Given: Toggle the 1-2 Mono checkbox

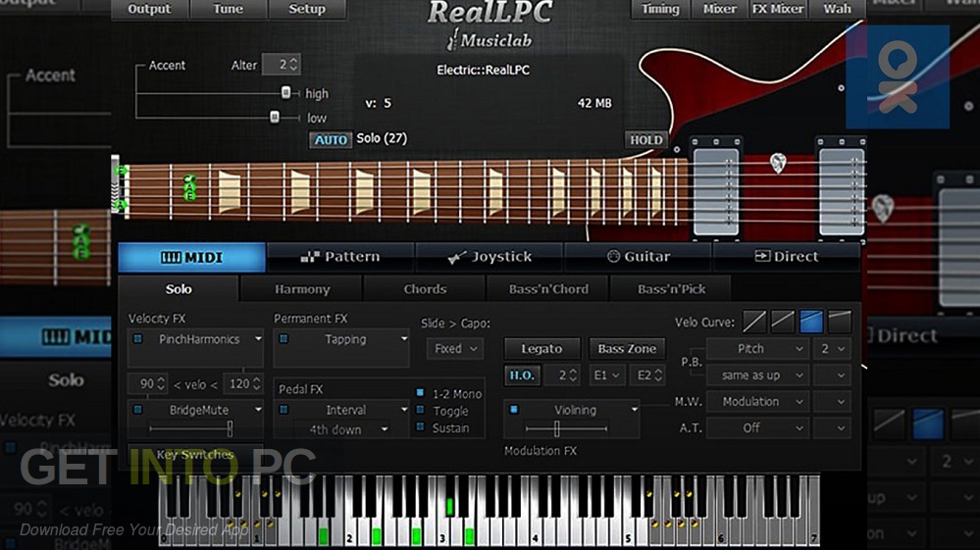Looking at the screenshot, I should [420, 393].
